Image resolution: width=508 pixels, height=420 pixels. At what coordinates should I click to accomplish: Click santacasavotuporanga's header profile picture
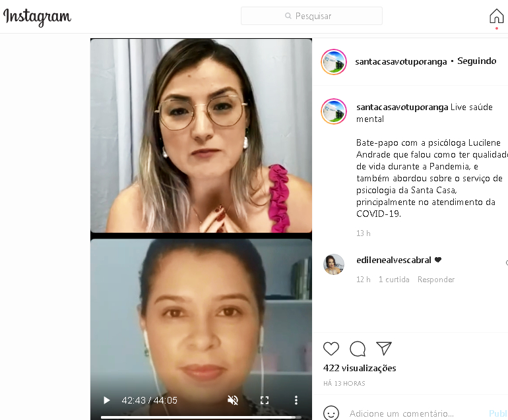pyautogui.click(x=334, y=61)
